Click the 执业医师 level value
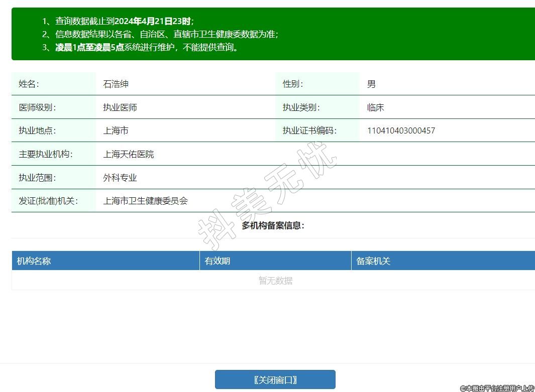The image size is (535, 392). pos(120,107)
